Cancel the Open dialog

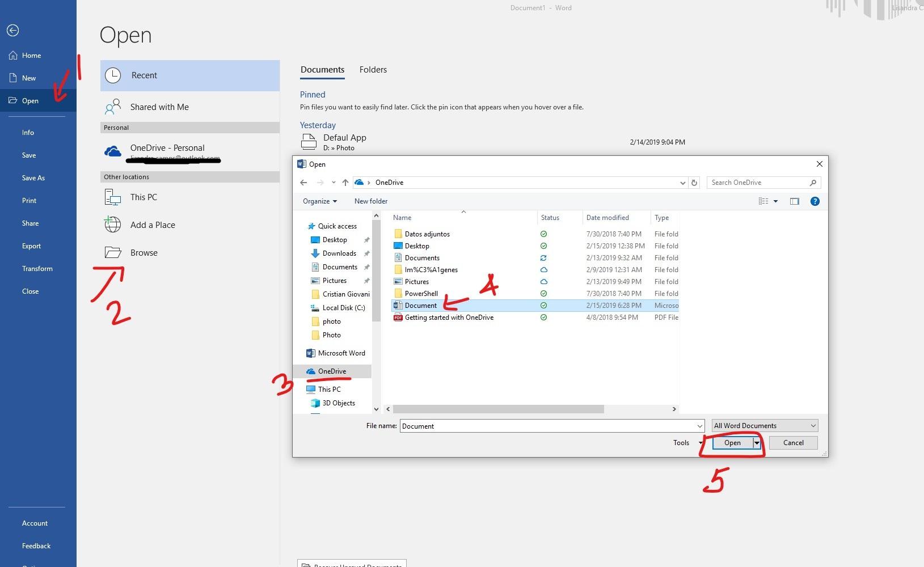point(794,443)
